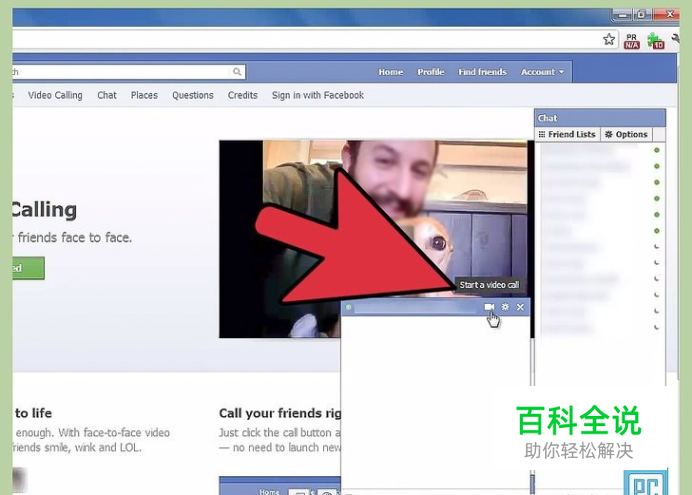Open the PR N/A extension icon
The width and height of the screenshot is (692, 495).
coord(632,41)
